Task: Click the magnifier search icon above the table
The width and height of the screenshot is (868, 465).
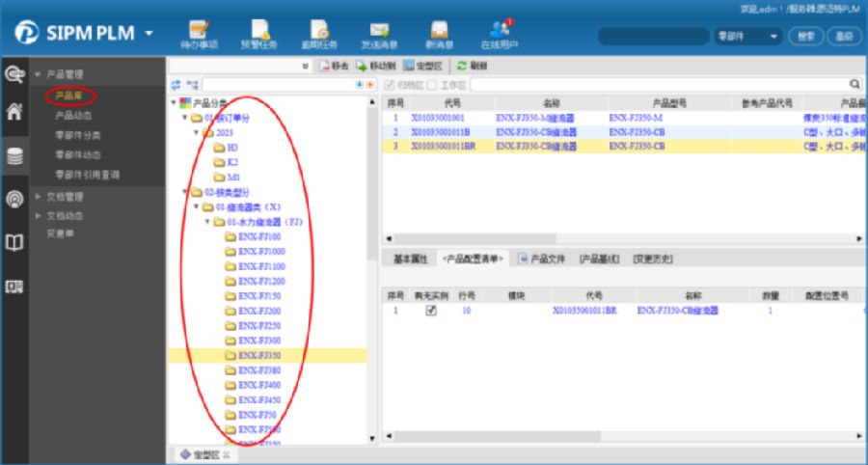Action: pos(854,85)
